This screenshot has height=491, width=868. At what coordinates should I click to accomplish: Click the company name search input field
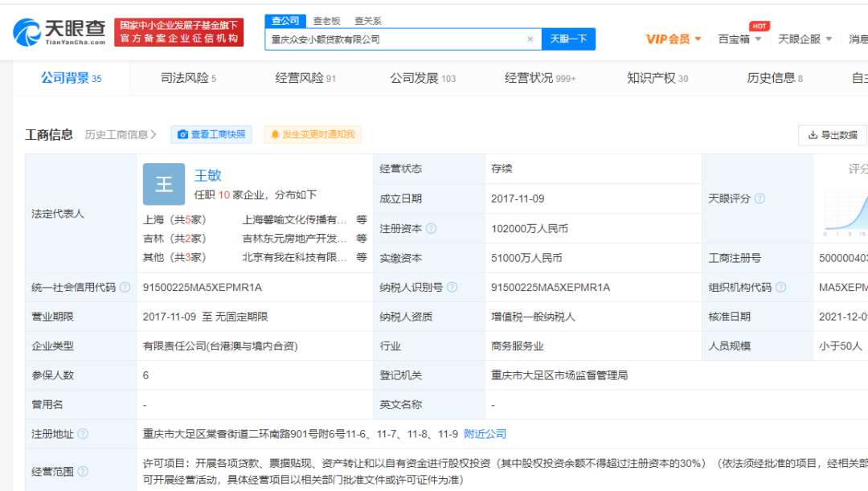tap(394, 39)
